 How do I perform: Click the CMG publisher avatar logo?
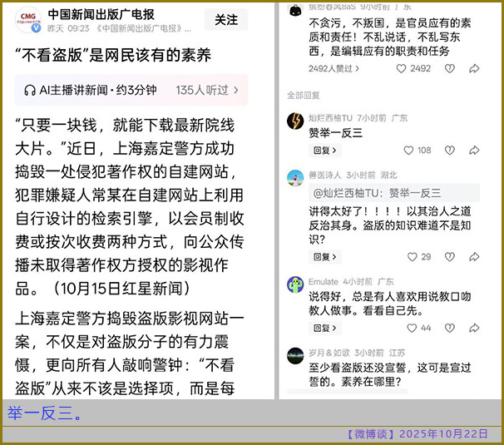pyautogui.click(x=28, y=19)
